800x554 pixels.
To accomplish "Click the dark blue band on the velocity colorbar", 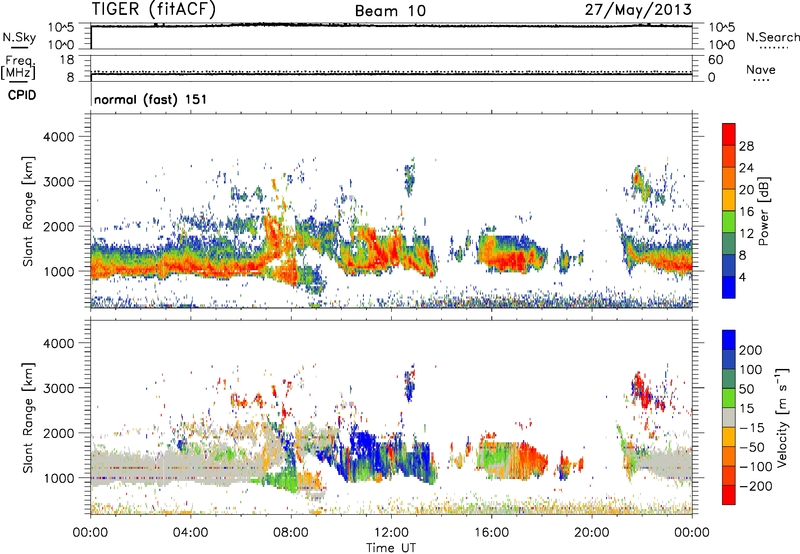I will point(729,359).
